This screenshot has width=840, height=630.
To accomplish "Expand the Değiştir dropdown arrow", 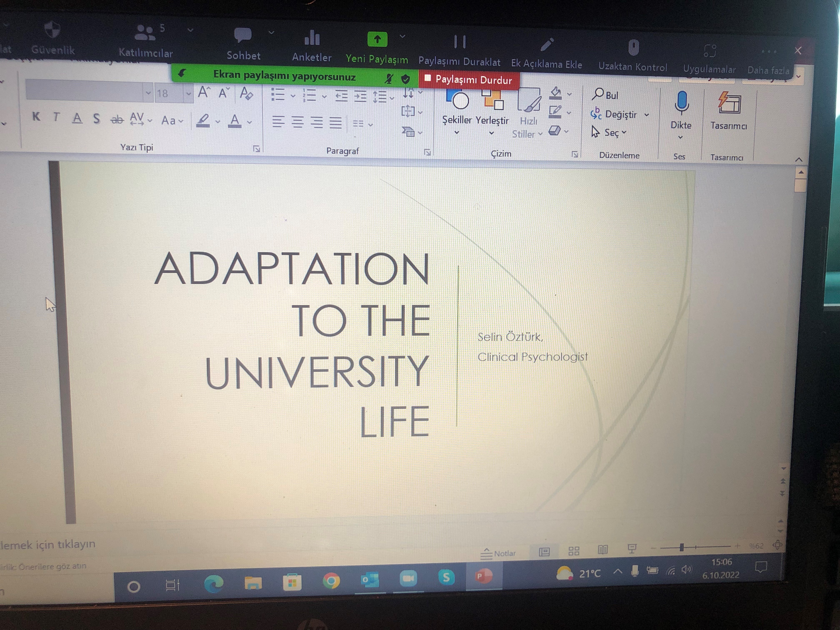I will [647, 115].
